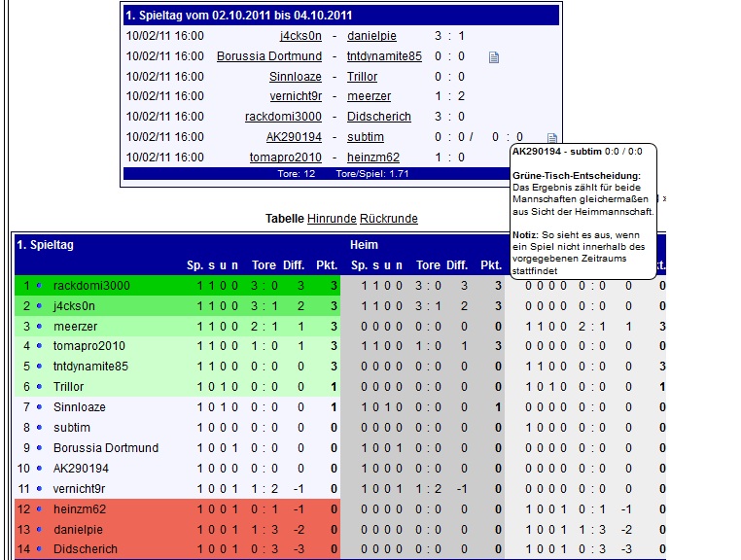Open subtim team link in fixtures
741x560 pixels.
pos(366,137)
